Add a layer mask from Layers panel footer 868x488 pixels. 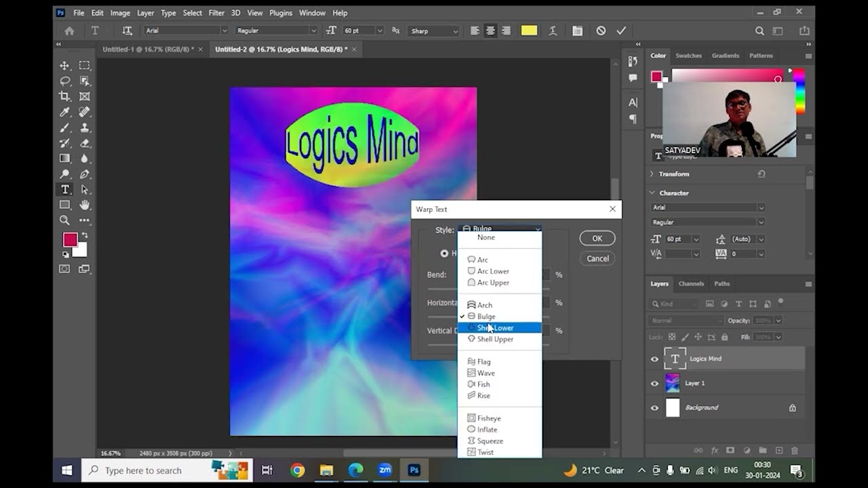[730, 450]
